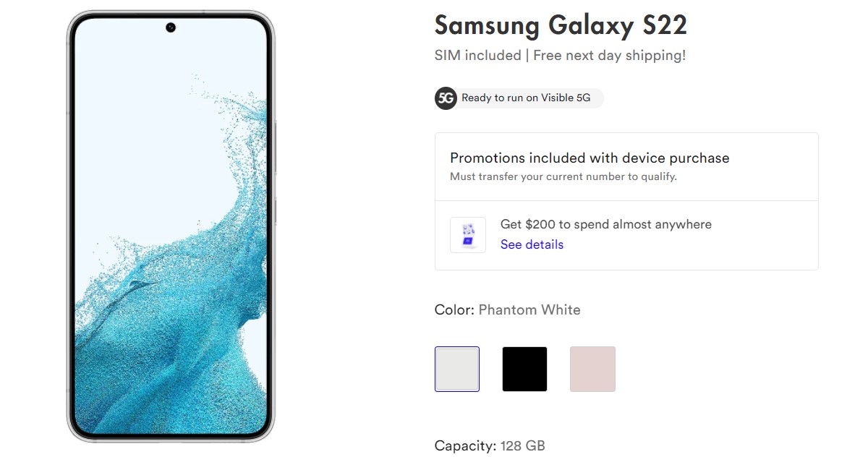Click the 5G badge icon

[x=446, y=98]
